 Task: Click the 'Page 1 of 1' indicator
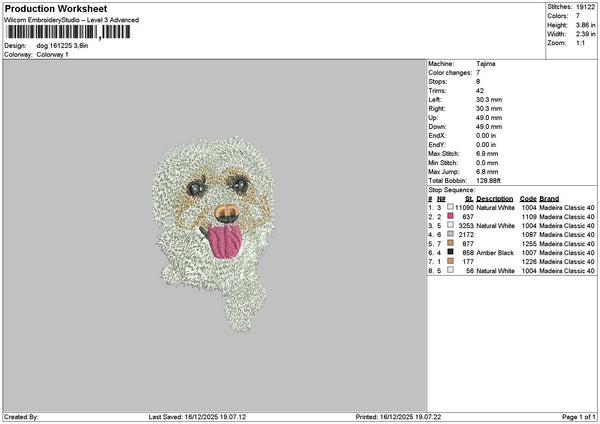(579, 417)
